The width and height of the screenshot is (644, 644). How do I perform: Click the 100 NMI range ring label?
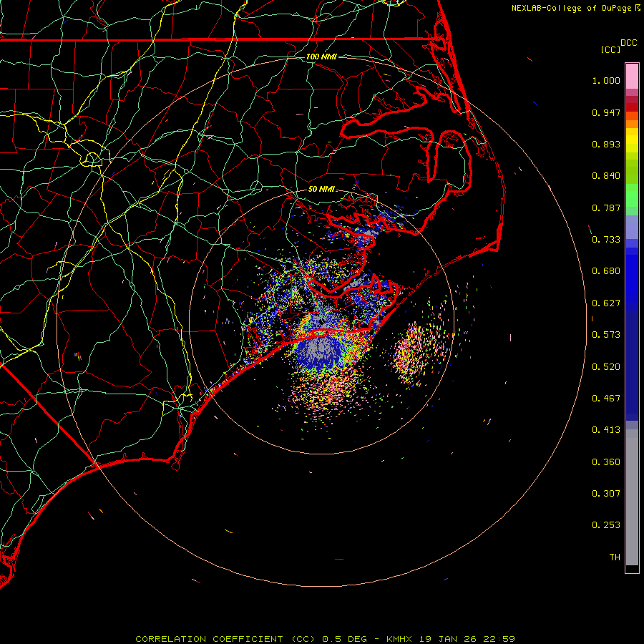[x=321, y=57]
